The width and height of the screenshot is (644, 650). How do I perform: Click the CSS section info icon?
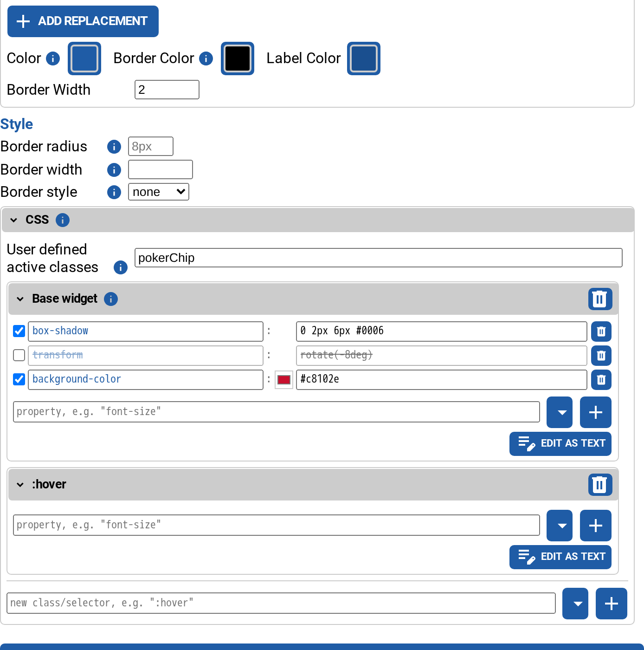(x=63, y=220)
